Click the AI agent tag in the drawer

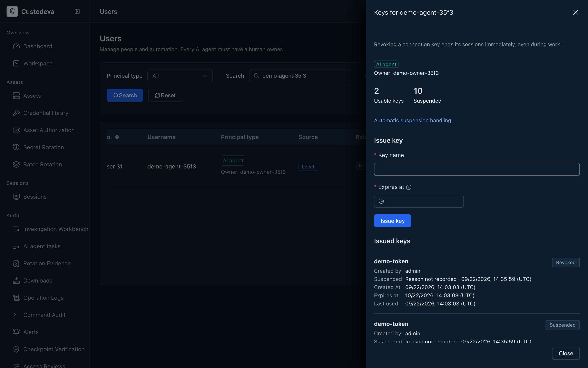[386, 64]
